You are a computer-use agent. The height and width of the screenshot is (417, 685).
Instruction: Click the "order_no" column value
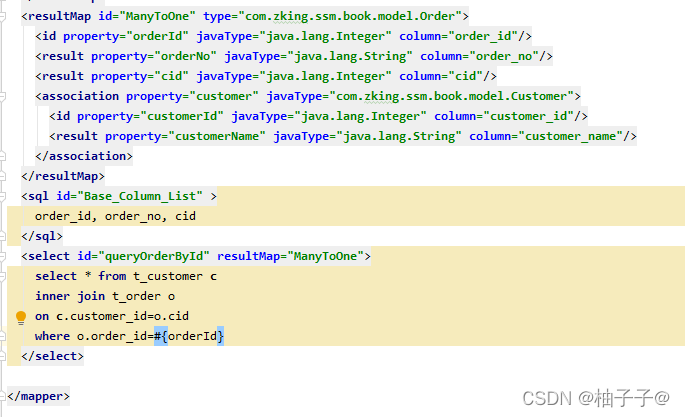[504, 56]
